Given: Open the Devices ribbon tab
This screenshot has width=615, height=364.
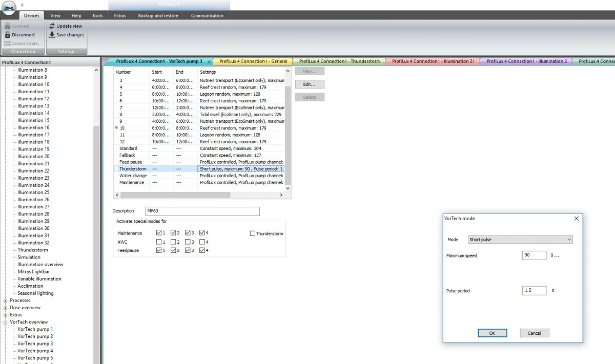Looking at the screenshot, I should click(x=32, y=16).
